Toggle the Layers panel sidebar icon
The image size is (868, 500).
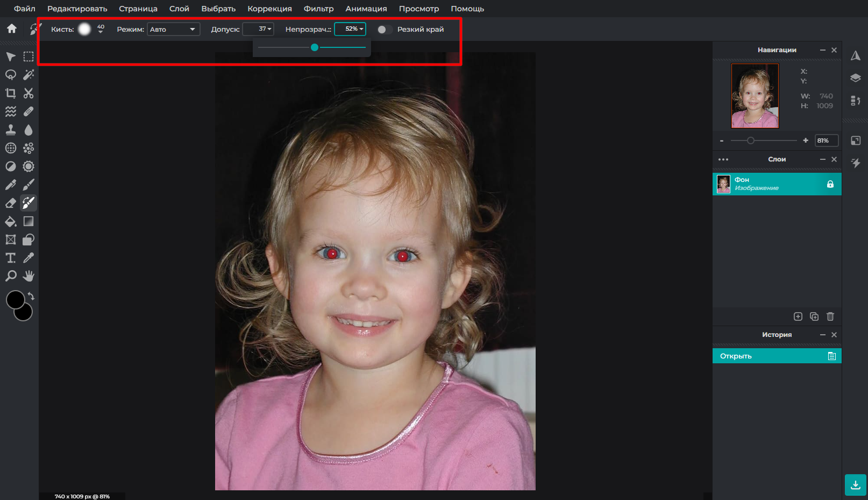click(856, 78)
